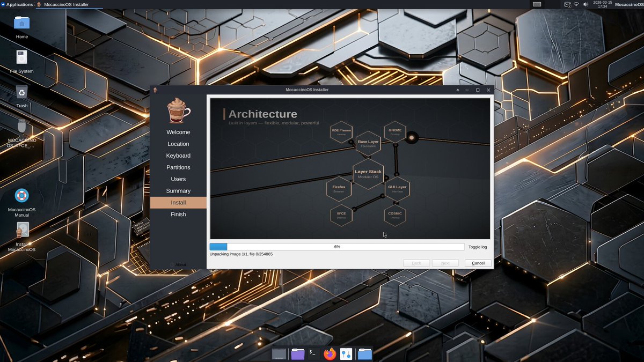
Task: Click the GNOME hexagon in slideshow
Action: pyautogui.click(x=395, y=131)
